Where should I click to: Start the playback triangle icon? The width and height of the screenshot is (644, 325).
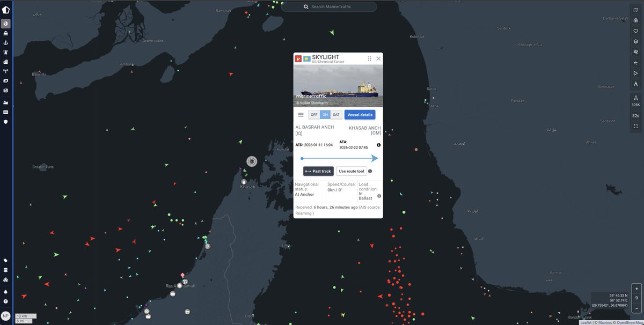tap(636, 73)
